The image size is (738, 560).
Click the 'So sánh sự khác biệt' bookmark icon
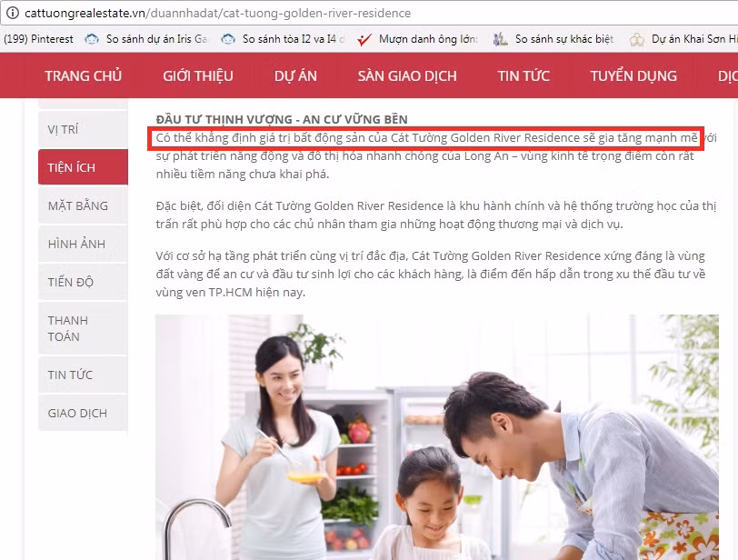[500, 39]
